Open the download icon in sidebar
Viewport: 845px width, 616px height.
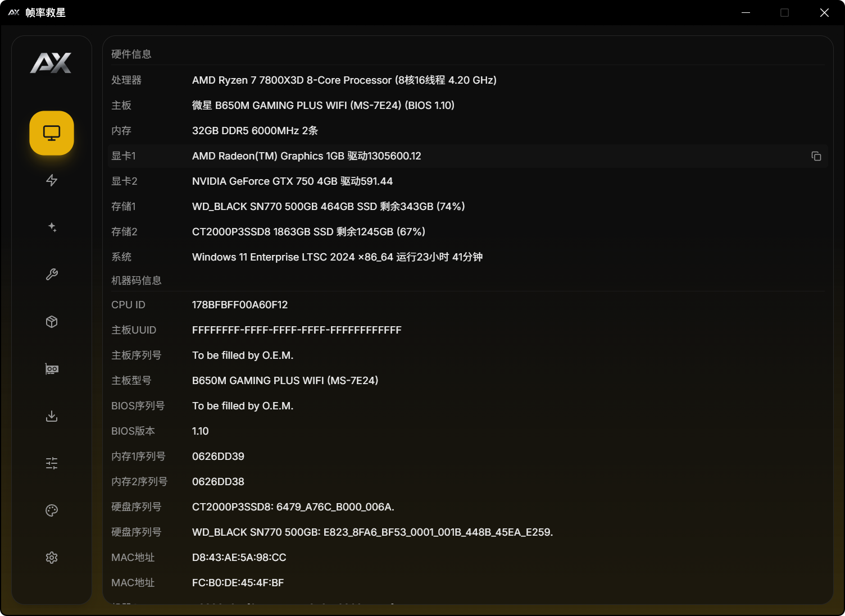coord(52,416)
